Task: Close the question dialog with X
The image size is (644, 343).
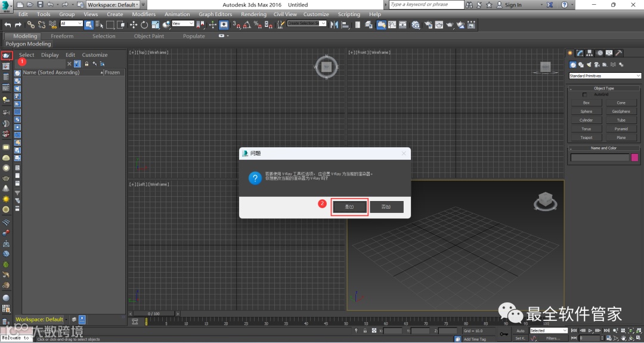Action: pyautogui.click(x=404, y=153)
